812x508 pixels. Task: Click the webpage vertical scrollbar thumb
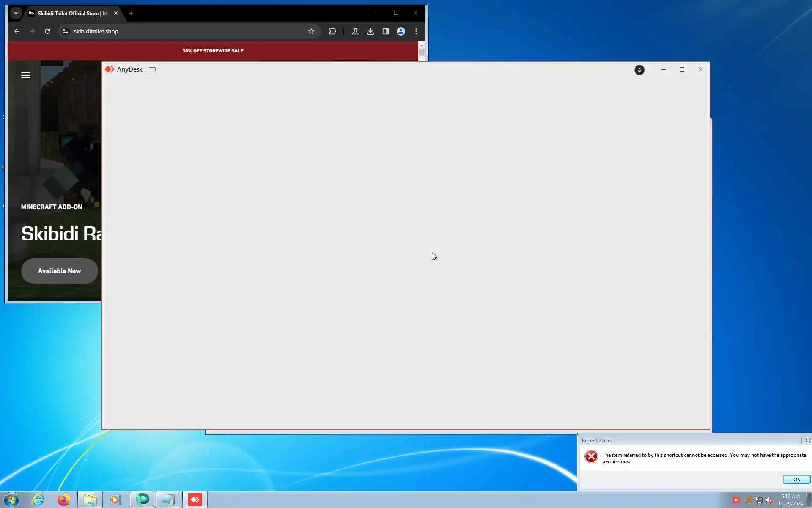(x=422, y=52)
